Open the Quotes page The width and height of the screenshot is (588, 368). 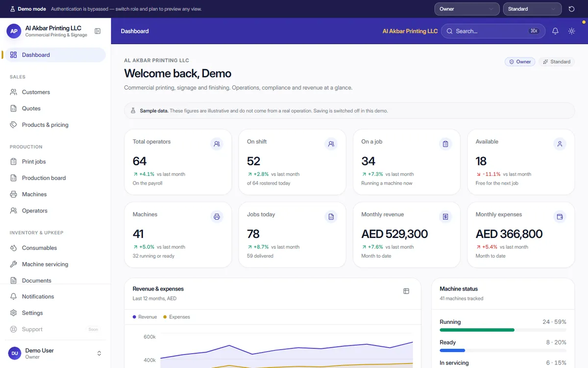(x=55, y=108)
